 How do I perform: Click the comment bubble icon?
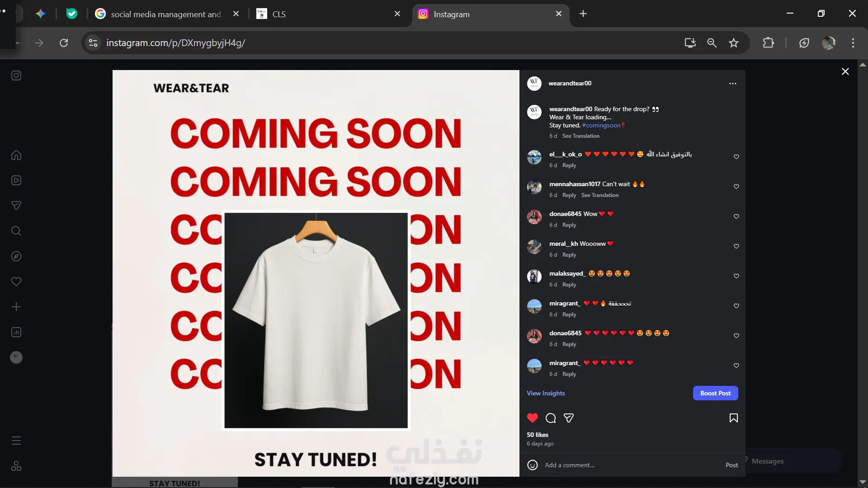point(551,418)
